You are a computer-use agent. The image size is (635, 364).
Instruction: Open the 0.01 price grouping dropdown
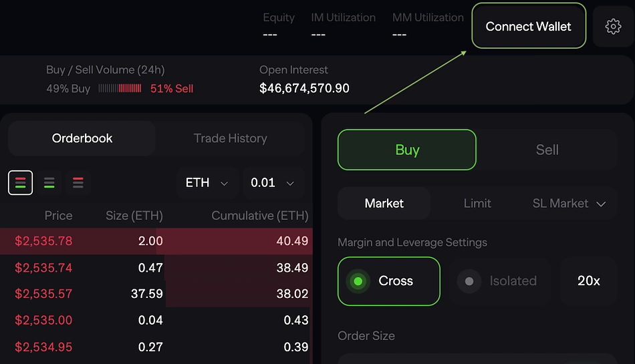click(273, 183)
